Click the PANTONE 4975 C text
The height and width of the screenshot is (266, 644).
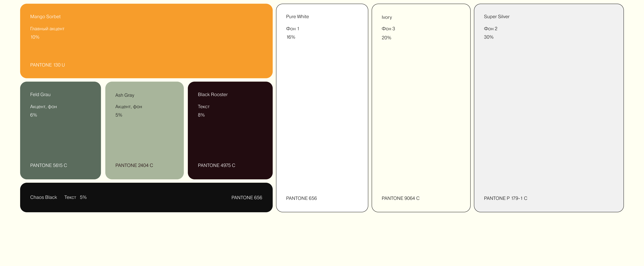216,165
